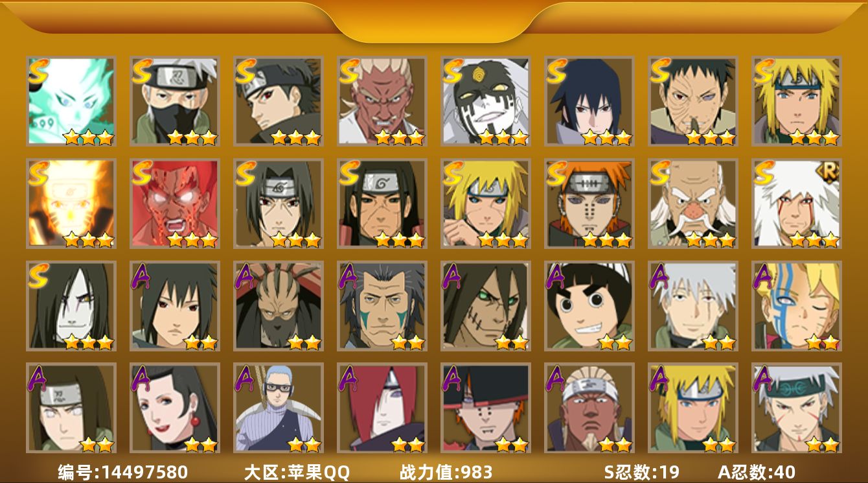Click the A忍数:40 count label

click(756, 472)
